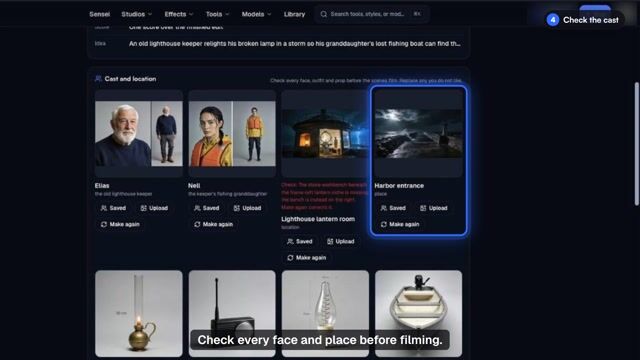The height and width of the screenshot is (360, 640).
Task: Open the Sensei home link
Action: coord(100,14)
